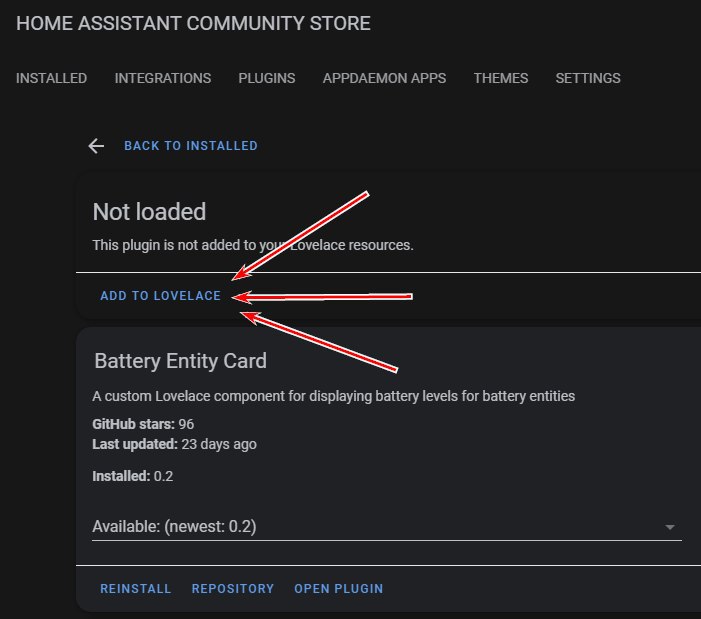Click the version dropdown arrow
The width and height of the screenshot is (701, 619).
click(x=670, y=527)
